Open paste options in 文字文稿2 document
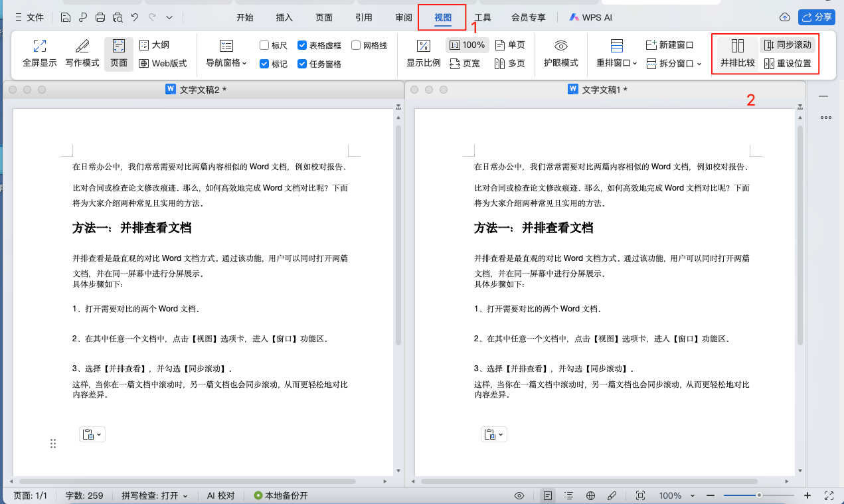 tap(92, 434)
